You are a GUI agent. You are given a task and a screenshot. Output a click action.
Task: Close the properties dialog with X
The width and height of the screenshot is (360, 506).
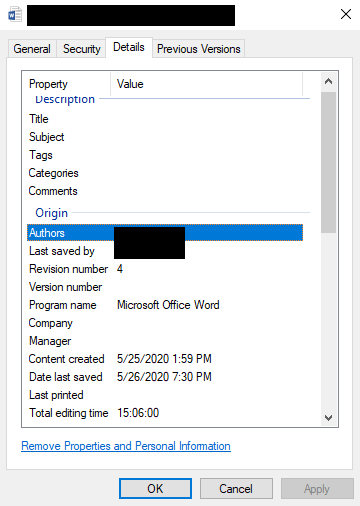click(346, 14)
